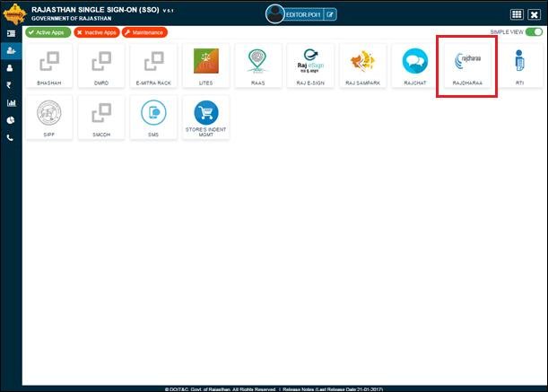Launch the SIPF application
Viewport: 548px width, 392px height.
click(49, 118)
